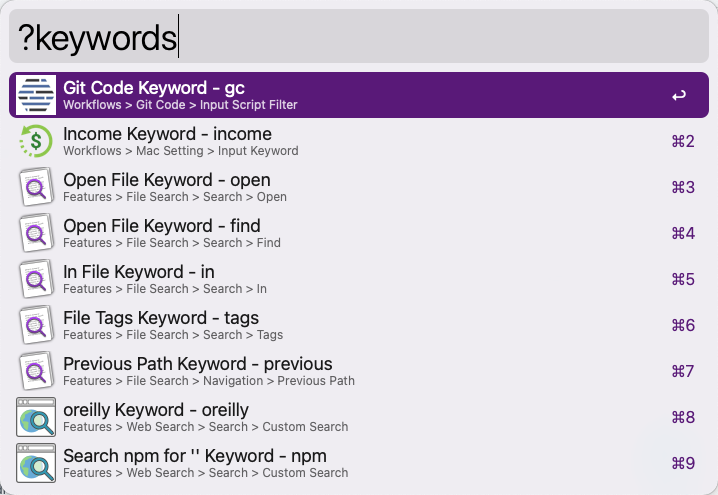
Task: Click the Income dollar-sign icon
Action: [x=36, y=141]
